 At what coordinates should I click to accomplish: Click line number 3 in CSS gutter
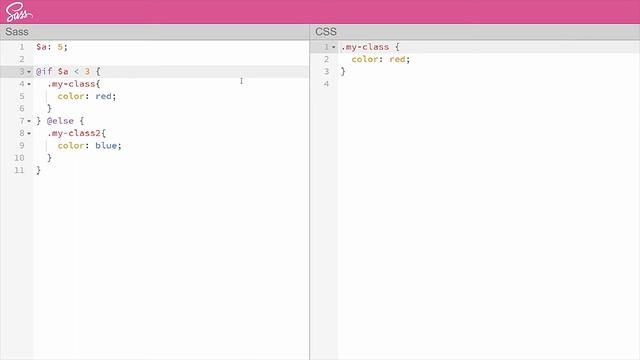pyautogui.click(x=326, y=71)
